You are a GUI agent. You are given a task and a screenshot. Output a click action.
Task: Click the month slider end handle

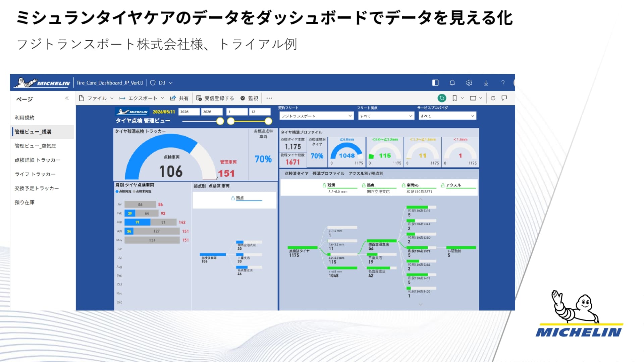[268, 121]
